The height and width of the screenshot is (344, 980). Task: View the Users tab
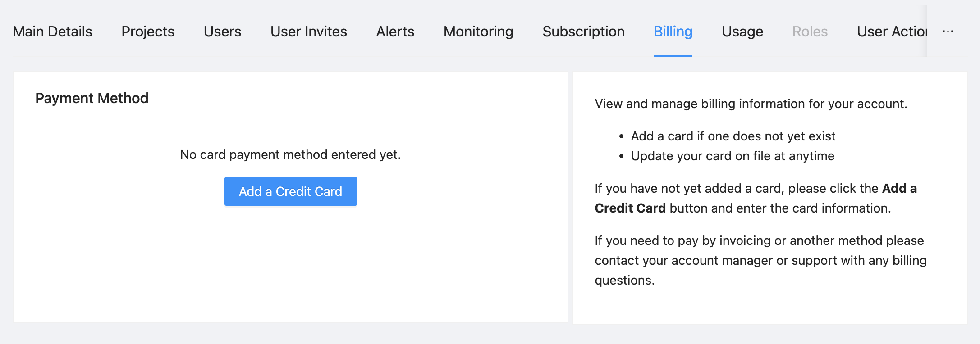[222, 31]
